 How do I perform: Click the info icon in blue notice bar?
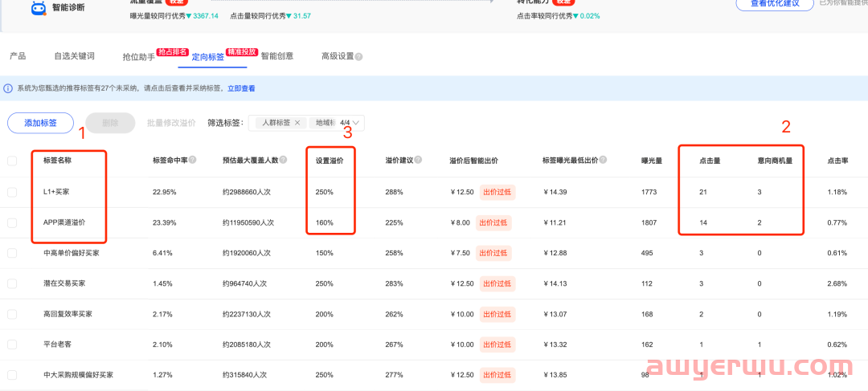pyautogui.click(x=8, y=88)
